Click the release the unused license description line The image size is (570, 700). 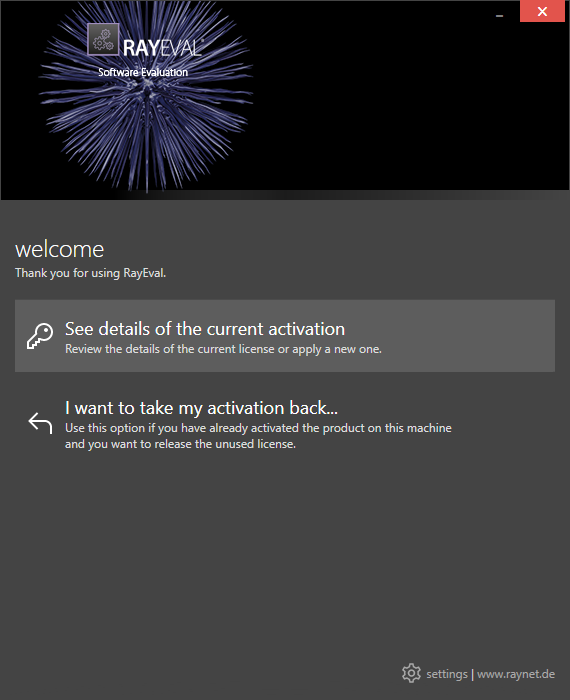pyautogui.click(x=180, y=444)
